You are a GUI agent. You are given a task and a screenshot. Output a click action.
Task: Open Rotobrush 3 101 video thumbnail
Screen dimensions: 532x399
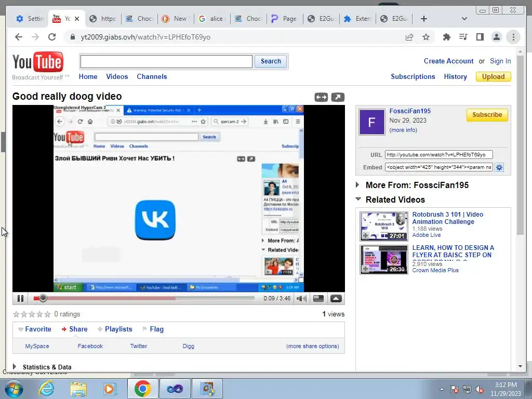click(384, 227)
